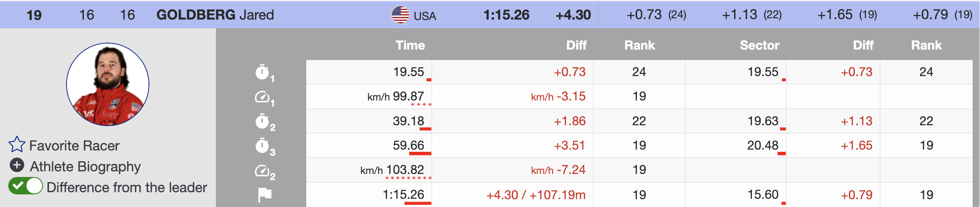
Task: Click the +4.30 / +107.19m difference
Action: 536,195
